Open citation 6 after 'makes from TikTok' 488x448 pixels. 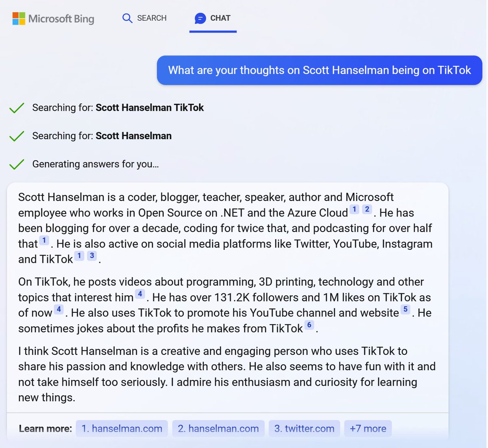(x=309, y=325)
